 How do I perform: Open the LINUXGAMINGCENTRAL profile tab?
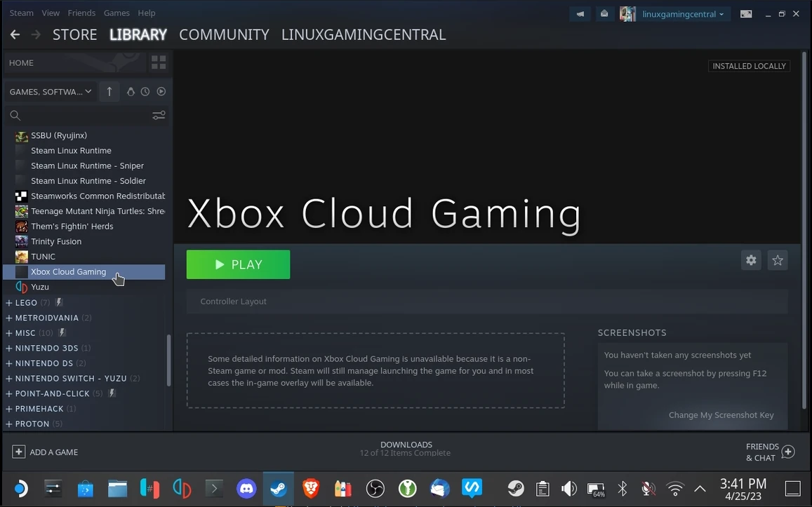(x=364, y=34)
